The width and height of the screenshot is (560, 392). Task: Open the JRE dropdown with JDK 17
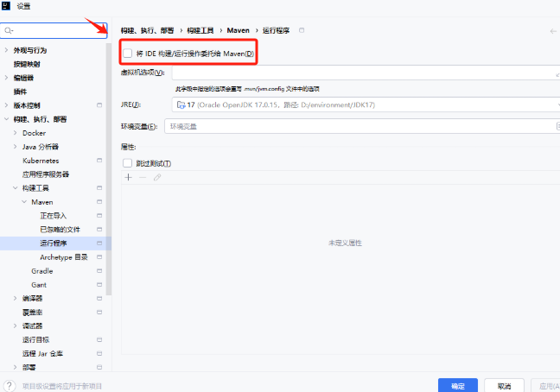coord(366,104)
